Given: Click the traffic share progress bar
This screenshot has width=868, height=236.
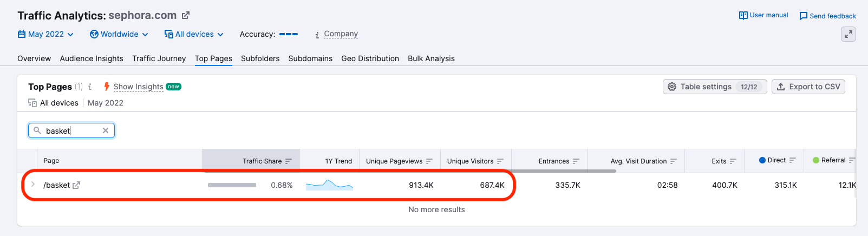Looking at the screenshot, I should pyautogui.click(x=232, y=185).
